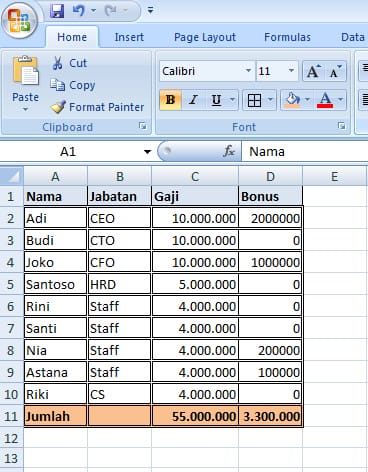Click the 5.000.000 salary cell
The image size is (368, 472).
click(x=195, y=284)
